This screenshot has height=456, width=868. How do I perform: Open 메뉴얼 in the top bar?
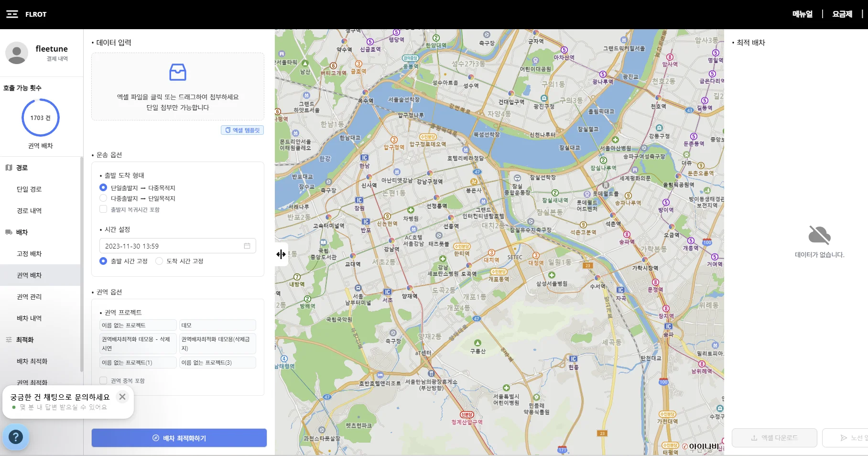click(x=802, y=14)
